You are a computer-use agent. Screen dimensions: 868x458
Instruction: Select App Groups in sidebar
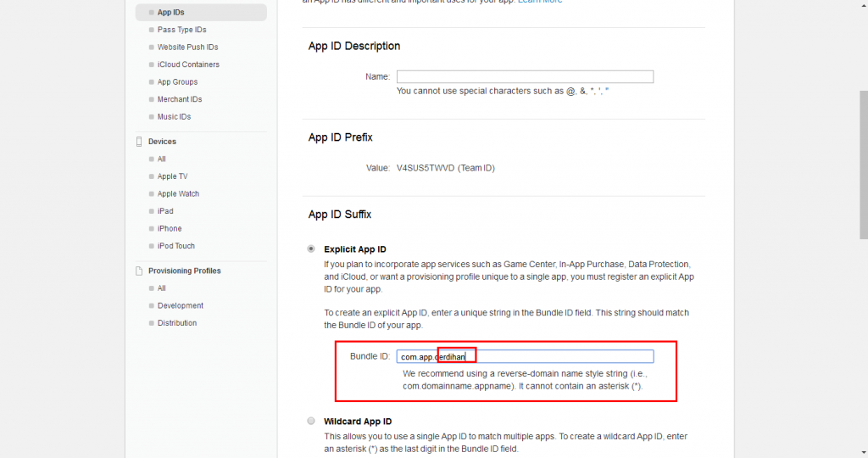(177, 82)
